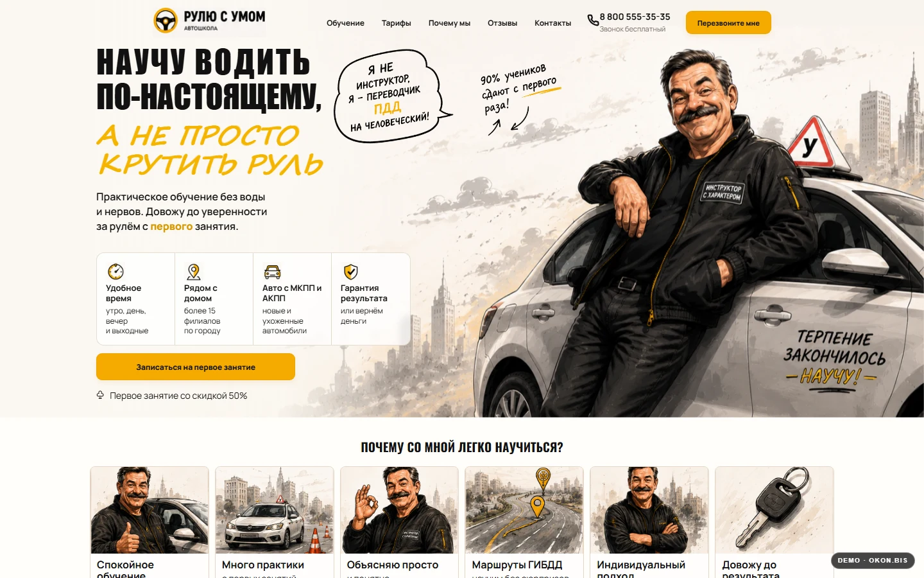The width and height of the screenshot is (924, 578).
Task: Click the Удобное время feature text
Action: coord(123,293)
